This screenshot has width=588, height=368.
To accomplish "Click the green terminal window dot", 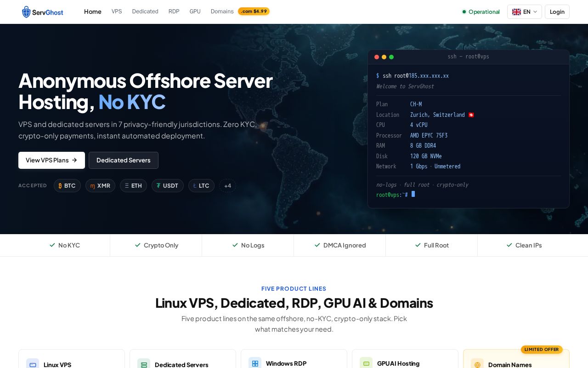I will [391, 57].
